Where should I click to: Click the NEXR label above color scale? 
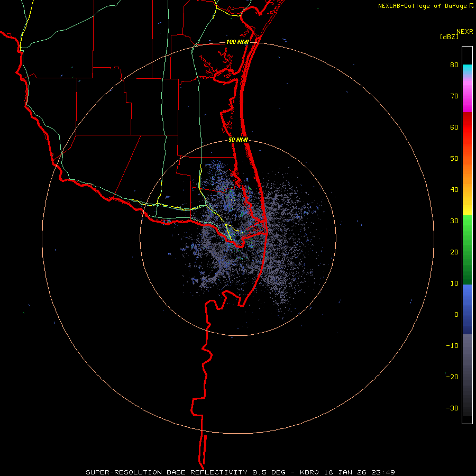(464, 32)
